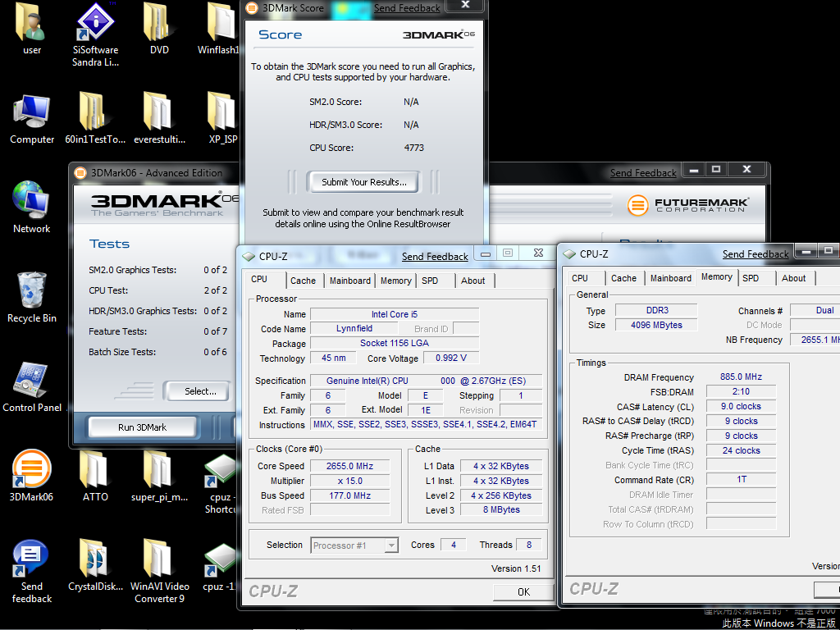Click Send Feedback link on right CPU-Z

pyautogui.click(x=756, y=254)
